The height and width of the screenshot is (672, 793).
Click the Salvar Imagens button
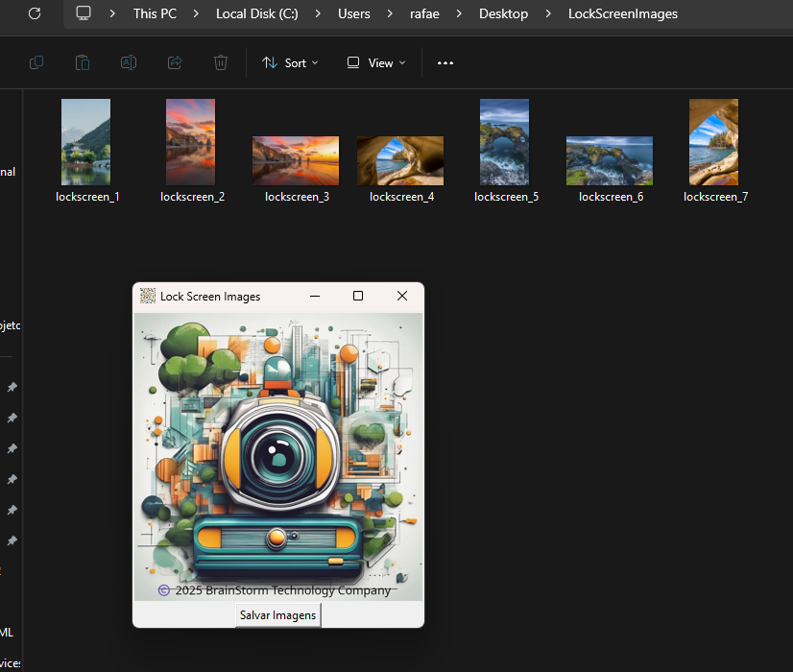click(278, 614)
